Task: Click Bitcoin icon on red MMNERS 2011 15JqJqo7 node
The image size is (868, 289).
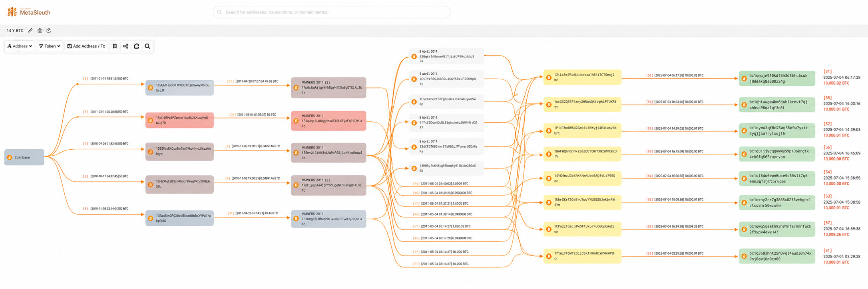Action: (296, 121)
